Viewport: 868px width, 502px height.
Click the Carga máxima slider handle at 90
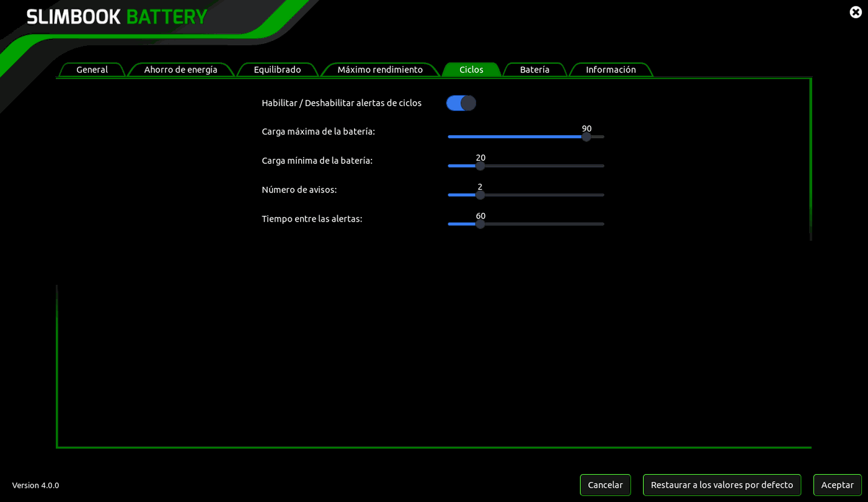click(587, 137)
